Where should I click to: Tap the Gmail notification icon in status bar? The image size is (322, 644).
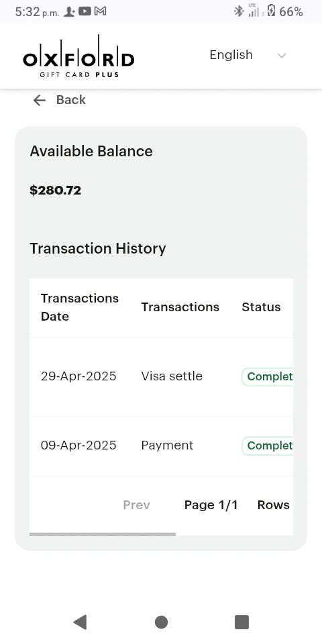(x=100, y=11)
